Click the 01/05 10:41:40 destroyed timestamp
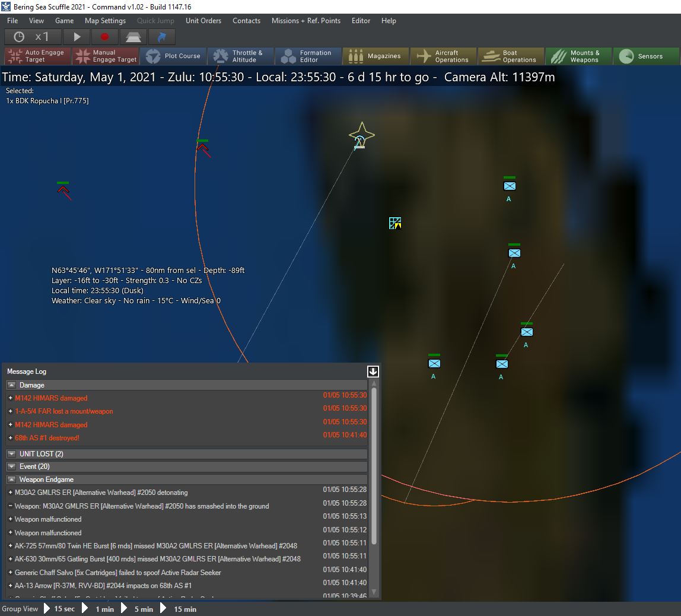The width and height of the screenshot is (681, 616). [x=345, y=435]
